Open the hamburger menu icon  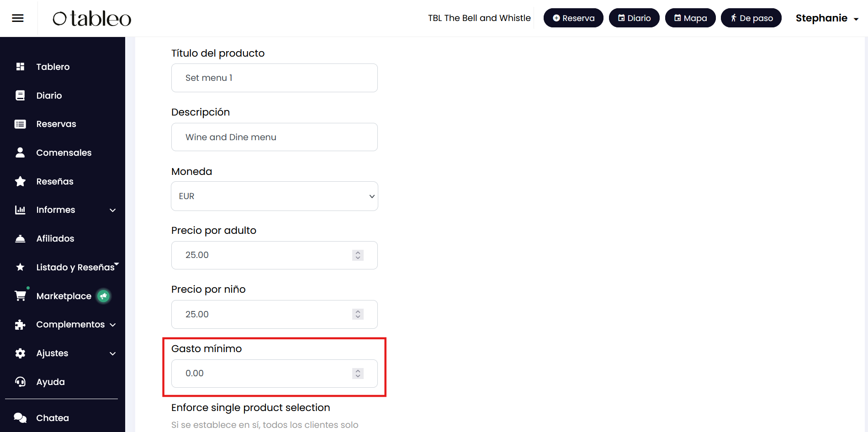(18, 18)
